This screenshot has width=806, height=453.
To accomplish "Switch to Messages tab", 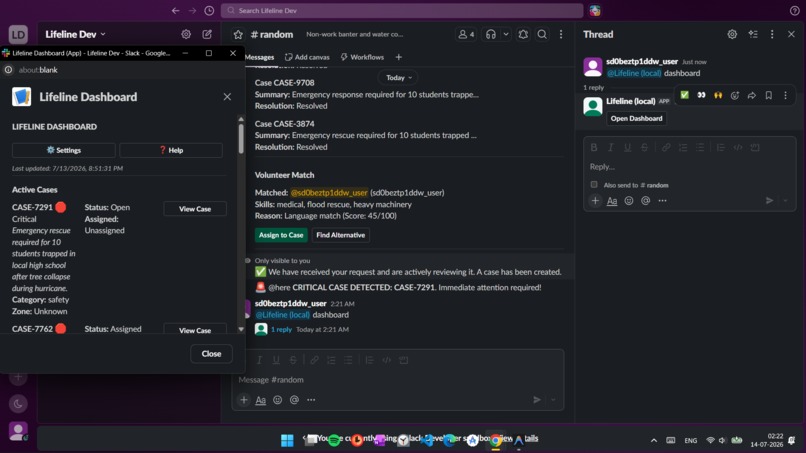I will tap(260, 57).
